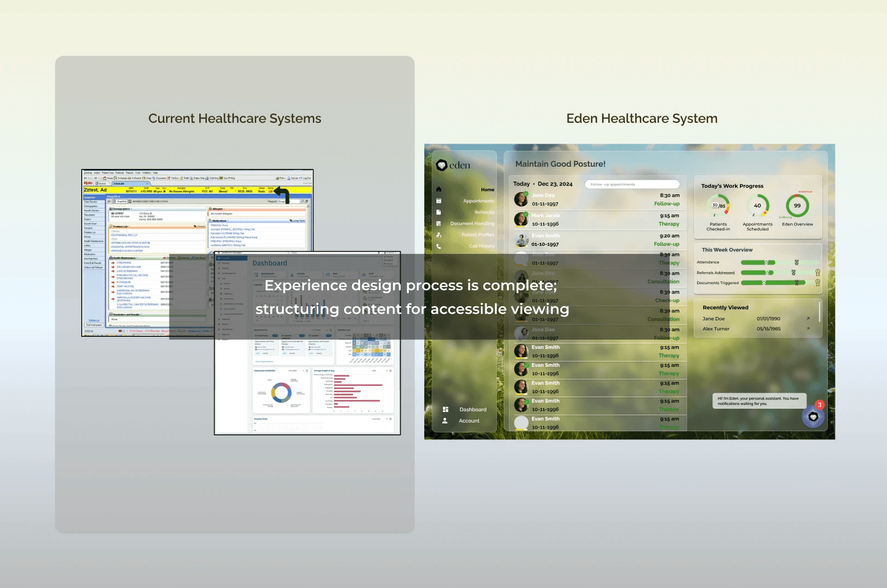The height and width of the screenshot is (588, 887).
Task: Open the Account label in the Eden sidebar
Action: tap(469, 421)
